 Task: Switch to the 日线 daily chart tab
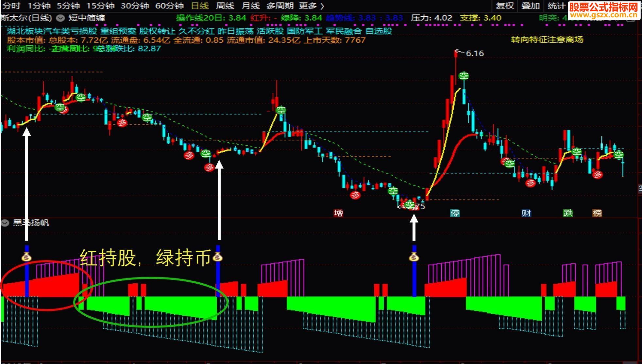coord(200,6)
